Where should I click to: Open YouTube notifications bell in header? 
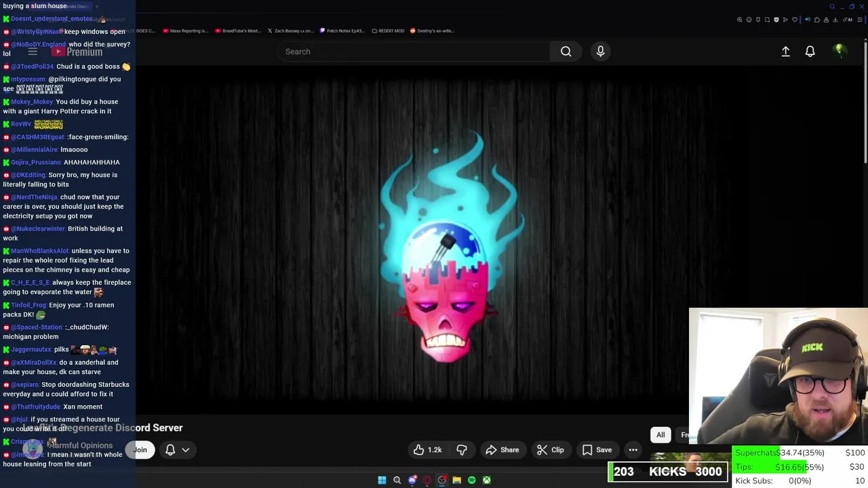pyautogui.click(x=810, y=52)
